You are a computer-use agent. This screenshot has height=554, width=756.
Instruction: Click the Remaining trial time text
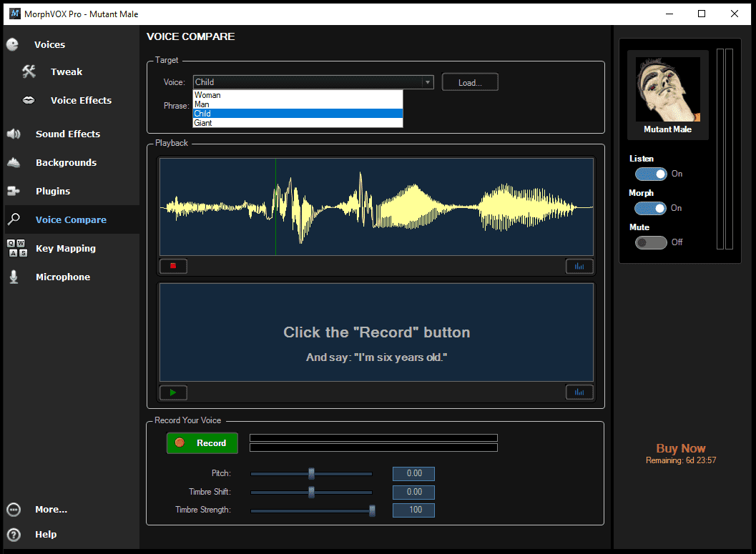click(681, 460)
